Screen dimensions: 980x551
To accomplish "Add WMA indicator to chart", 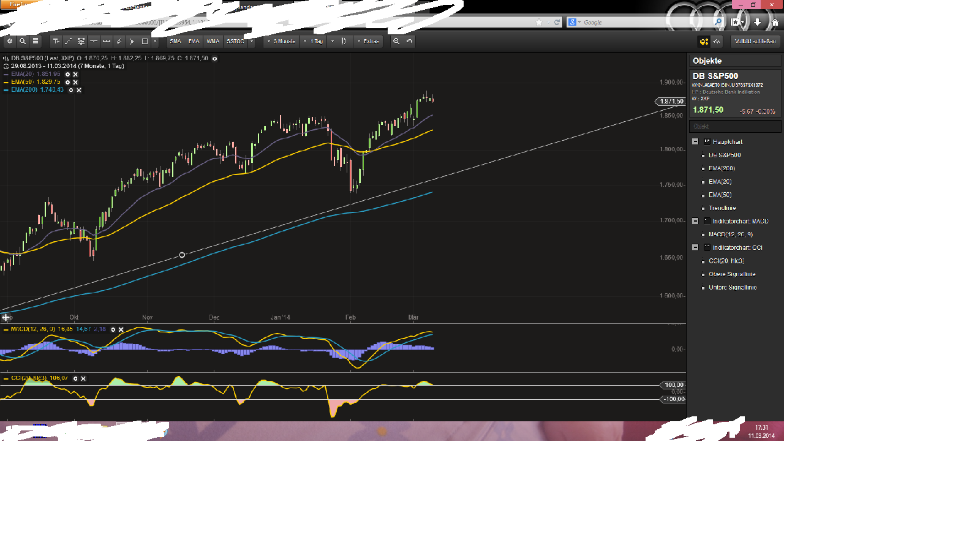I will [x=213, y=41].
